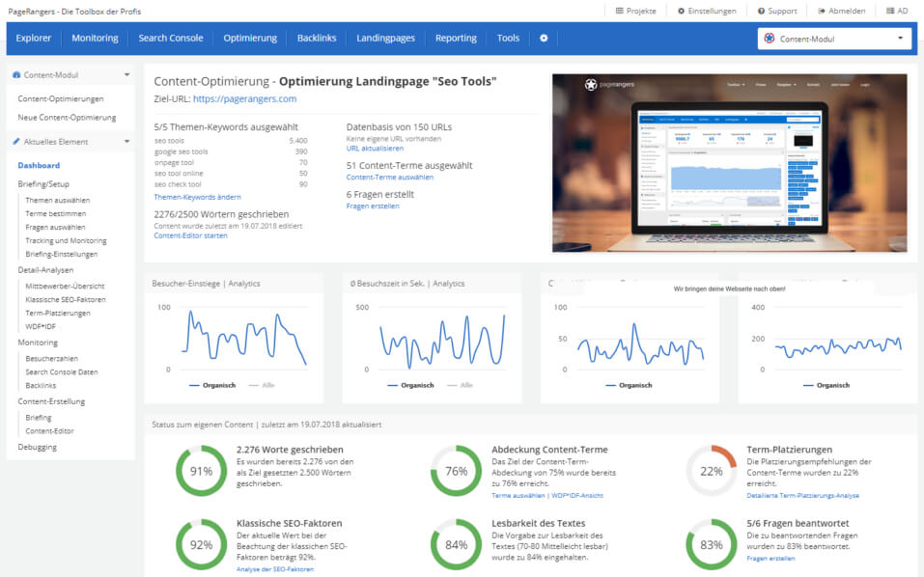Open the Reporting menu

click(456, 38)
